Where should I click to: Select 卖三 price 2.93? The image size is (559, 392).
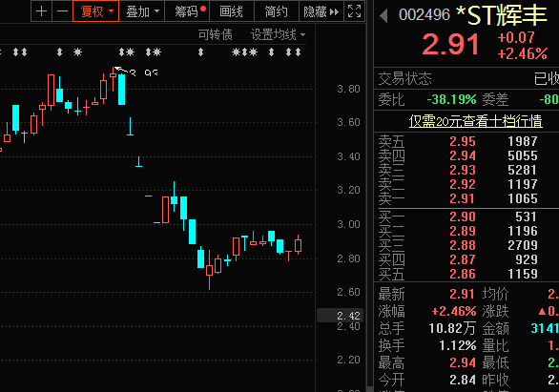point(463,170)
